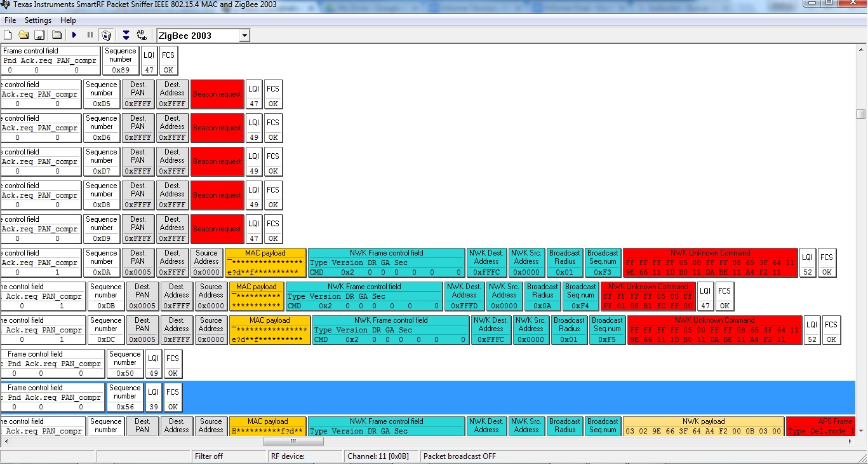Start packet capture with the blue play icon
The height and width of the screenshot is (464, 868).
[x=74, y=35]
